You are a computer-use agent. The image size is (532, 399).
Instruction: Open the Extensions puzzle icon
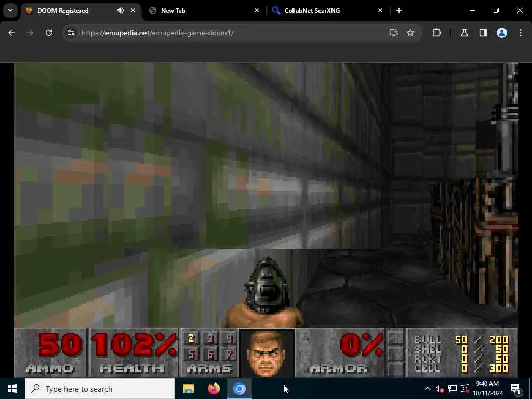(x=436, y=33)
